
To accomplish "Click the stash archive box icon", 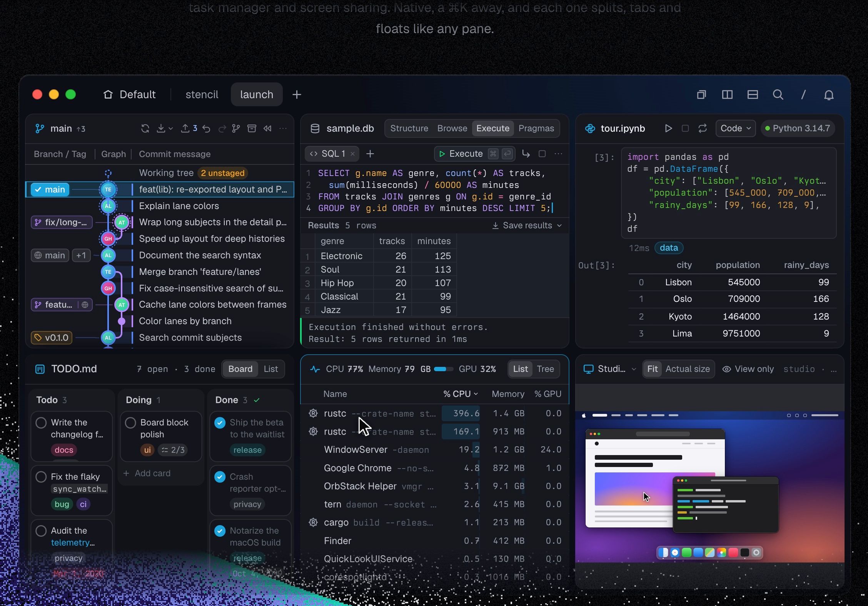I will (x=252, y=129).
